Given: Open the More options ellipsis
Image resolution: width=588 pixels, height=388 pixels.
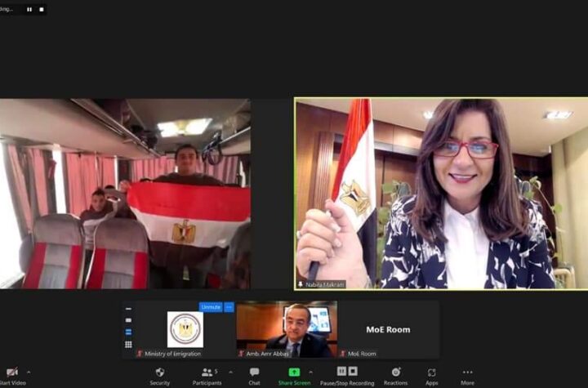Looking at the screenshot, I should (467, 372).
